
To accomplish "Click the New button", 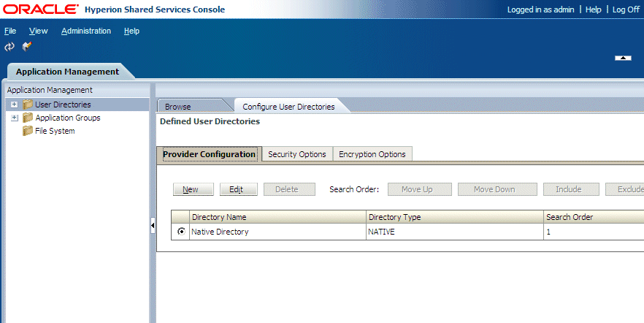I will 193,189.
